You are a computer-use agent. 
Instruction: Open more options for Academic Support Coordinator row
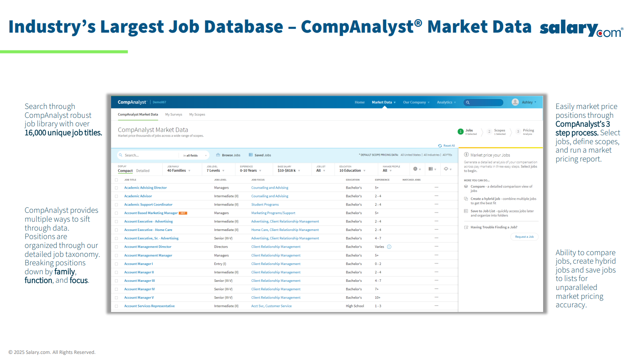click(x=436, y=204)
